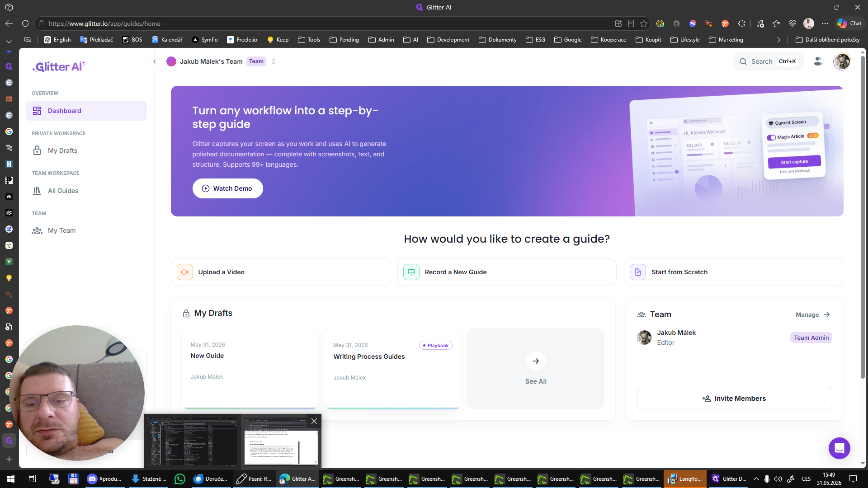This screenshot has height=488, width=868.
Task: Click the Search box
Action: click(x=769, y=61)
